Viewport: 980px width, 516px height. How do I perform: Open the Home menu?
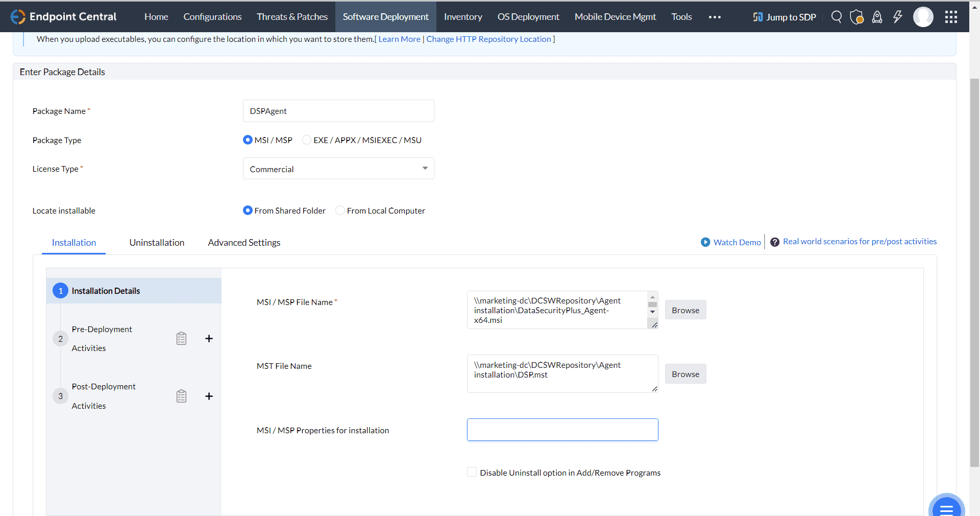click(x=156, y=17)
